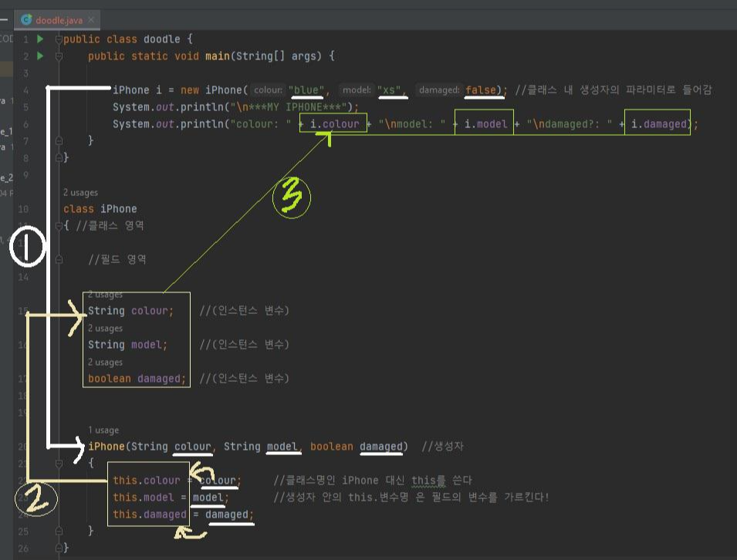Click the "\n***MY IPHONE***" string

[x=289, y=107]
